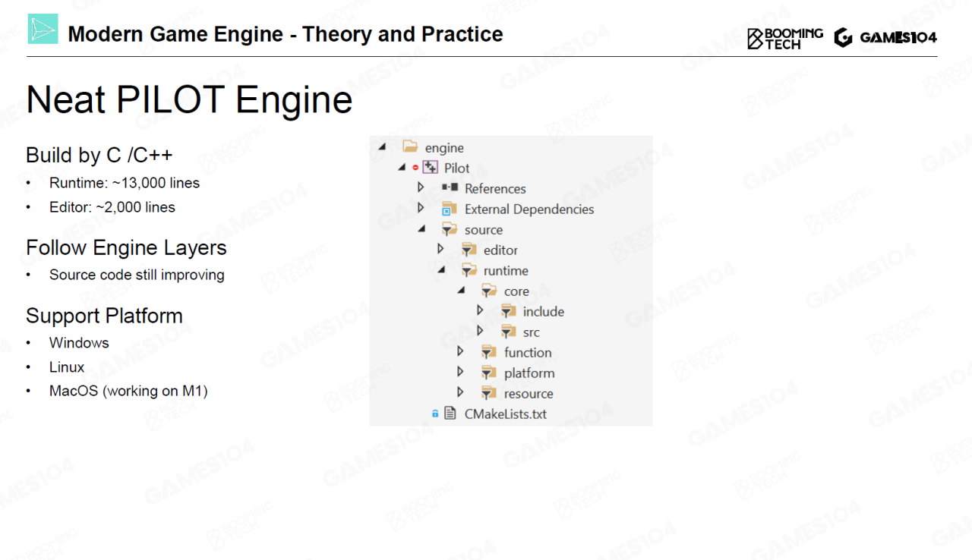Click the GAMES104 logo
Screen dimensions: 972x560
coord(885,38)
